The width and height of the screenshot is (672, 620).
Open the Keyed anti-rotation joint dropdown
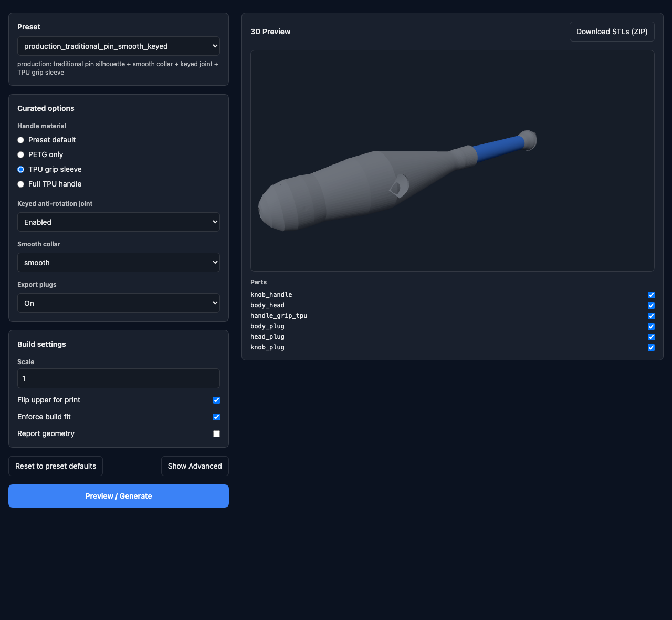click(118, 222)
